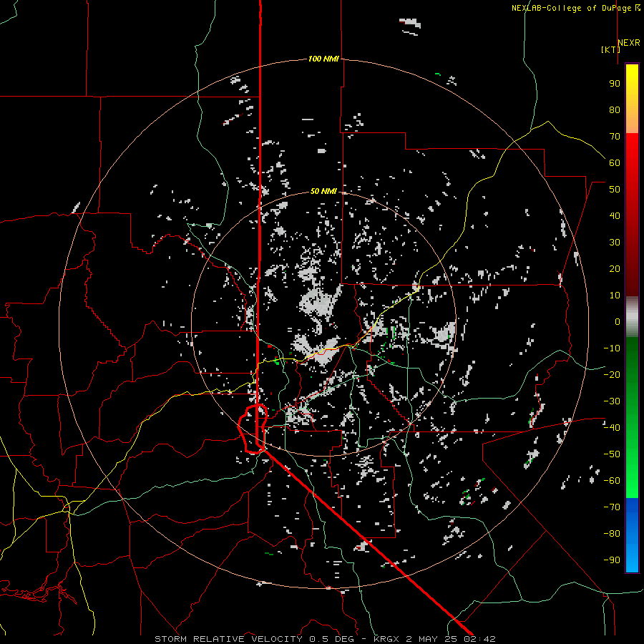Pick the bright red color bar segment

(632, 150)
